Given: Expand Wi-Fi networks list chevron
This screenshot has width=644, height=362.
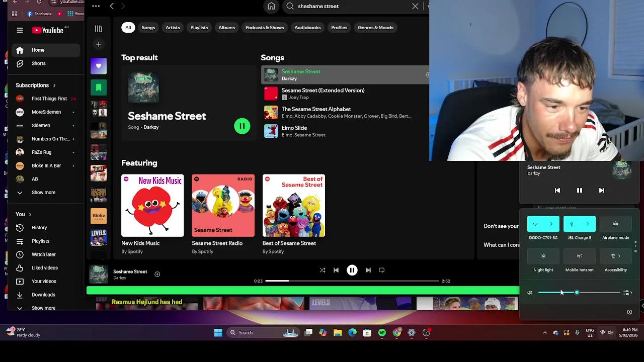Looking at the screenshot, I should (551, 224).
